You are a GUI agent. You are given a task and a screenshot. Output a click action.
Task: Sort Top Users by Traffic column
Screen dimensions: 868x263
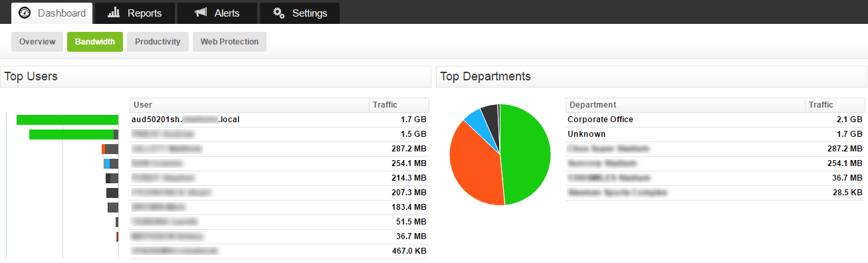(399, 105)
